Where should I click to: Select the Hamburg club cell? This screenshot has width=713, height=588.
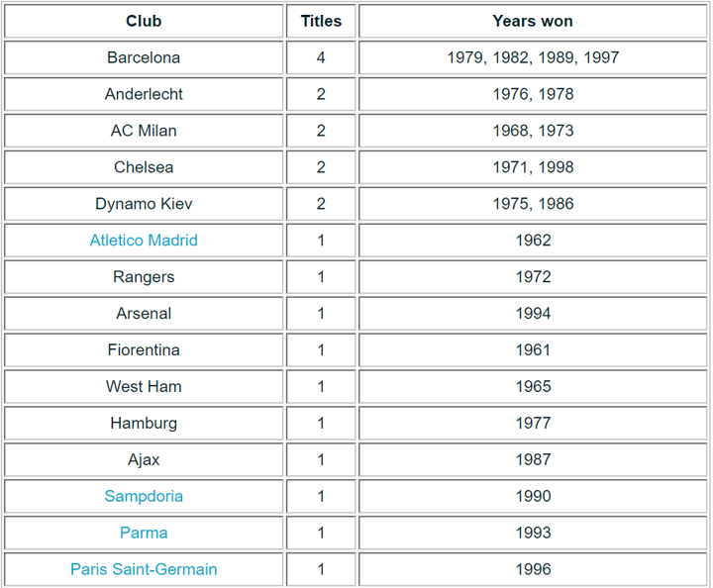tap(144, 423)
